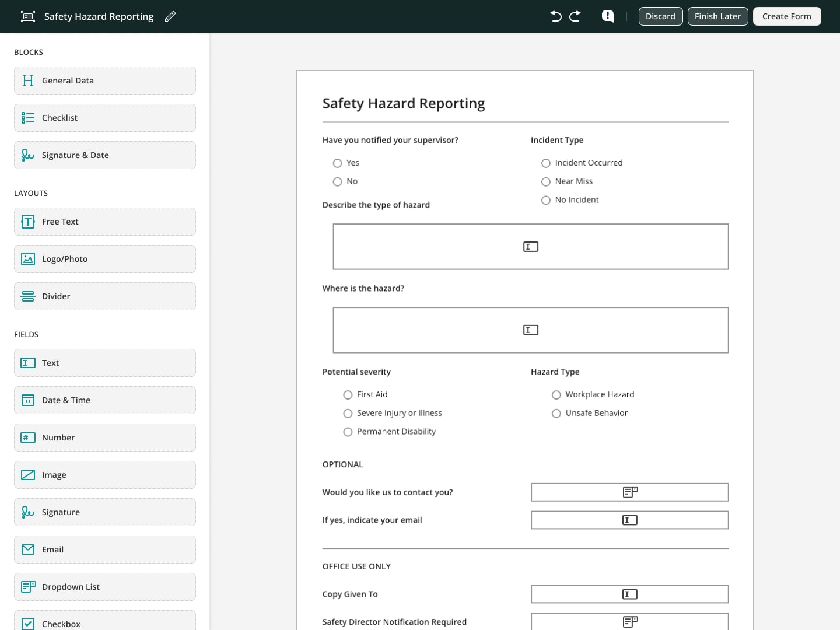Select the Signature field block

click(x=105, y=512)
